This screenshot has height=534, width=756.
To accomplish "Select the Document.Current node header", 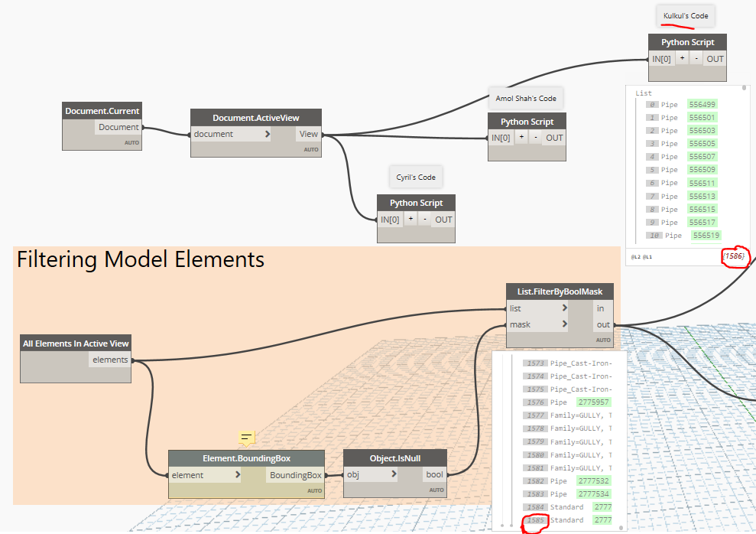I will click(x=102, y=110).
